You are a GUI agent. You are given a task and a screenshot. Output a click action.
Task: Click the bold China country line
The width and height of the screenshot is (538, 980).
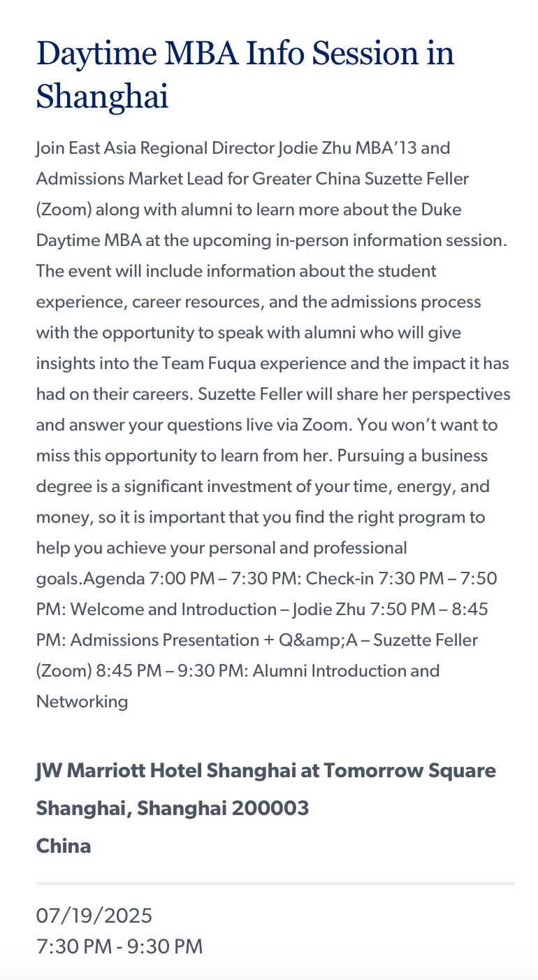point(64,846)
